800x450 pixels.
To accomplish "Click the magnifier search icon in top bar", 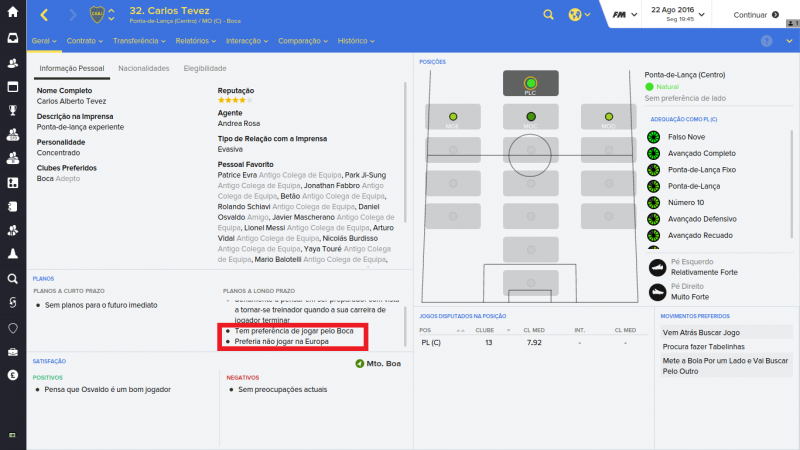I will [x=549, y=15].
